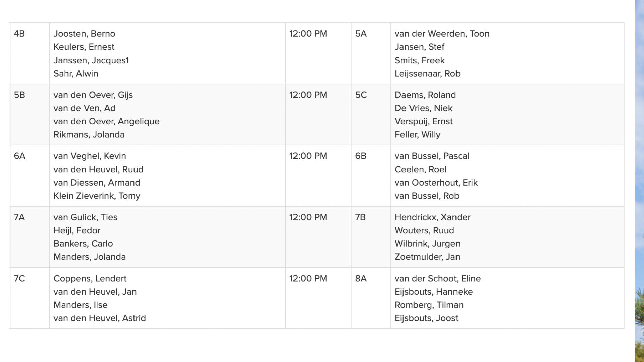Screen dimensions: 644x362
Task: Click the 5C flight label
Action: (361, 95)
